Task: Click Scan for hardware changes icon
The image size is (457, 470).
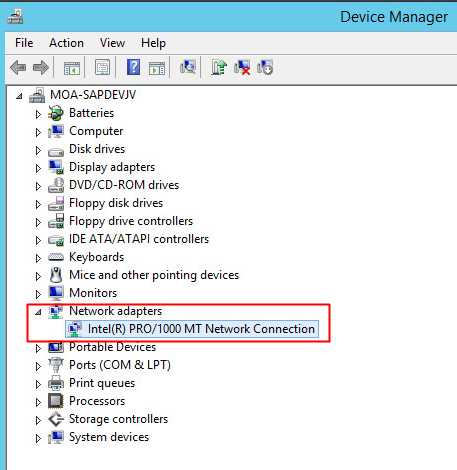Action: (x=188, y=67)
